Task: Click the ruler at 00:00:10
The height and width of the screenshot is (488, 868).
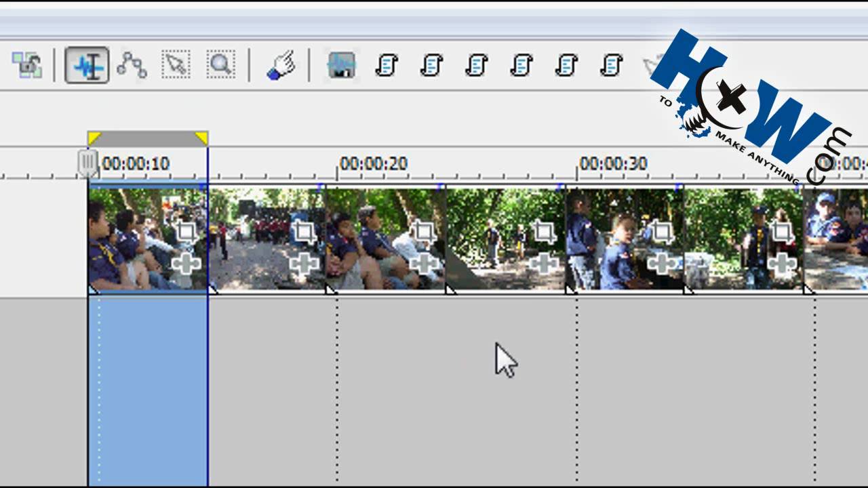Action: tap(136, 164)
